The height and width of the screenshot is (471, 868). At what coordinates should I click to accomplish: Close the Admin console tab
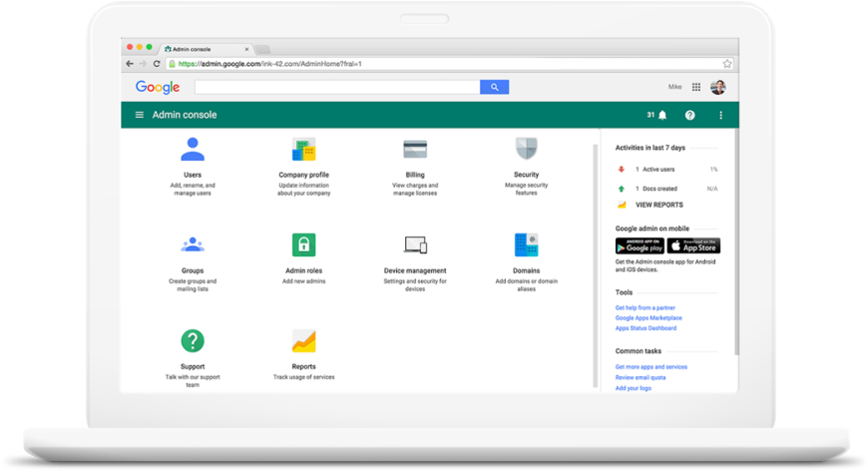[x=246, y=49]
